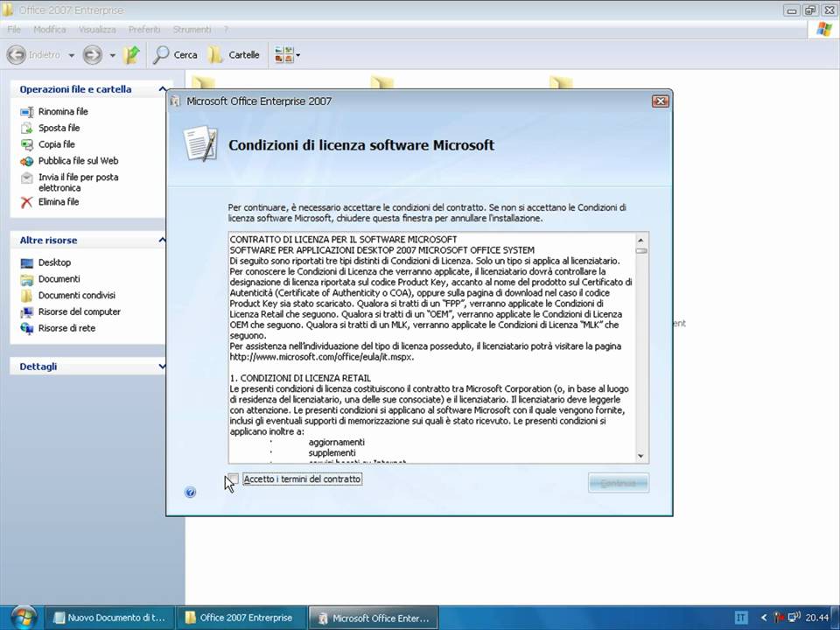Close the Microsoft Office Enterprise 2007 dialog

(x=660, y=101)
